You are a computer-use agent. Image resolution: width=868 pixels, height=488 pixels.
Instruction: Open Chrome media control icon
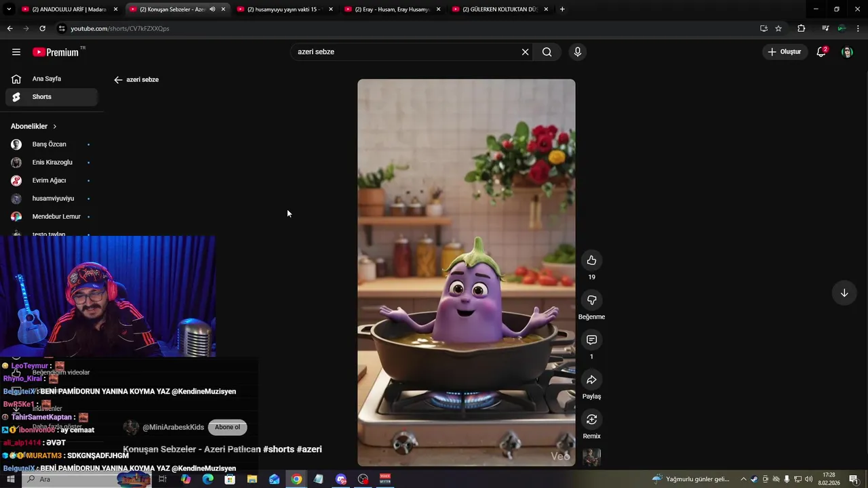click(825, 28)
